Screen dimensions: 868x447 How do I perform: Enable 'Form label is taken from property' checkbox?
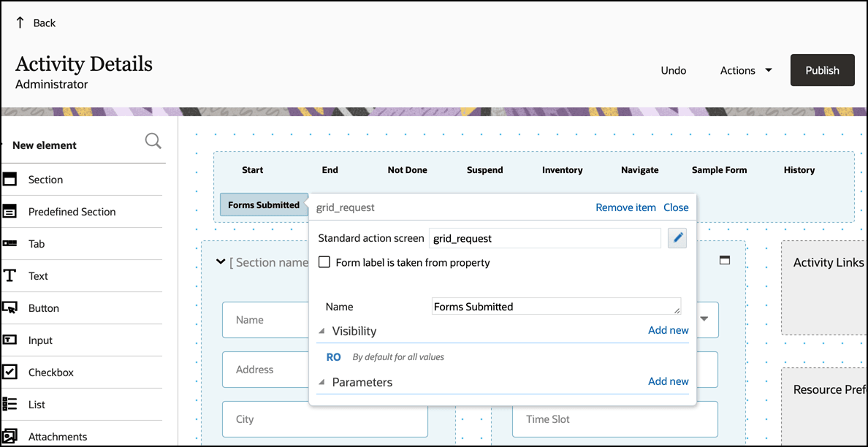324,262
